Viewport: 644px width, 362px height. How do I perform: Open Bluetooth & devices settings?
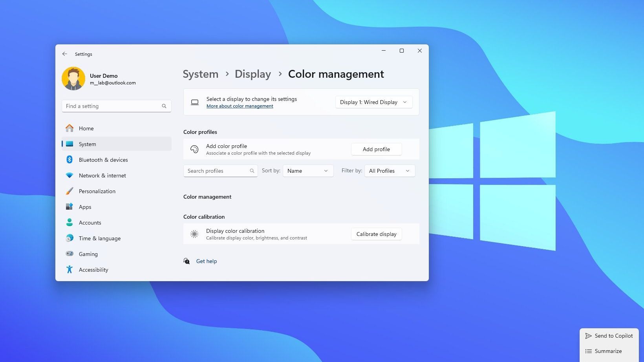(x=117, y=160)
